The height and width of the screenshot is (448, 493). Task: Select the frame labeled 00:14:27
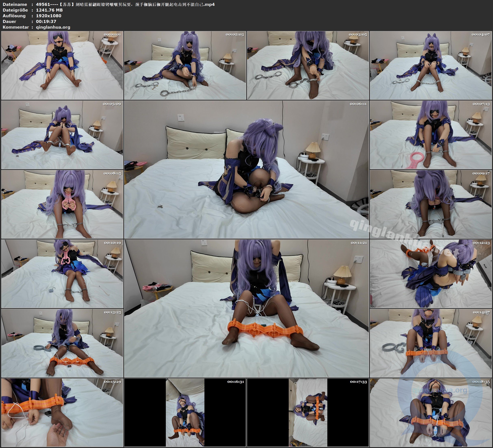[x=431, y=343]
